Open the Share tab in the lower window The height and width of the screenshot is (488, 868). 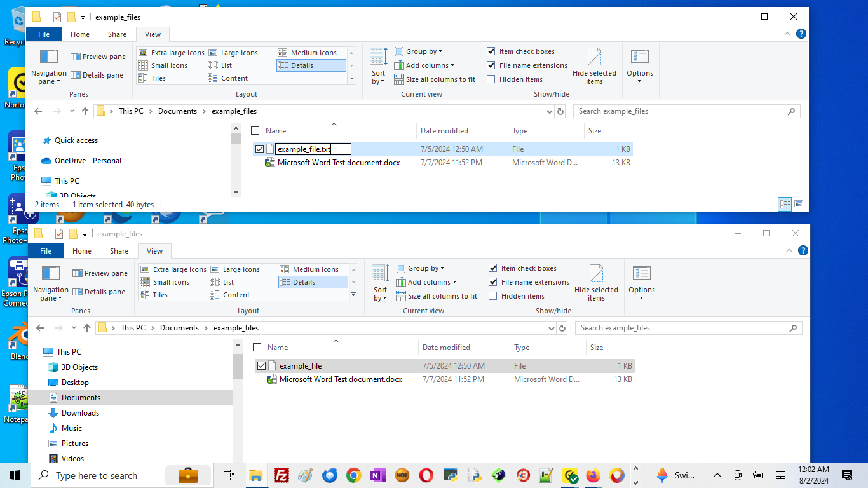coord(119,251)
